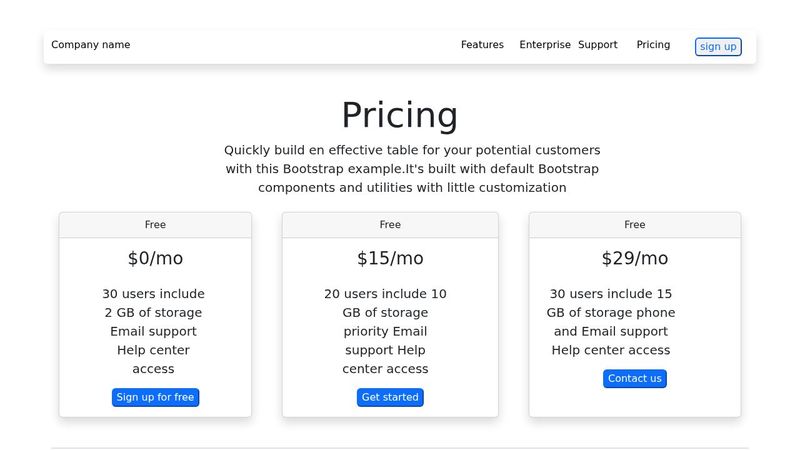Click the Bootstrap example description paragraph
The width and height of the screenshot is (800, 450).
point(412,168)
